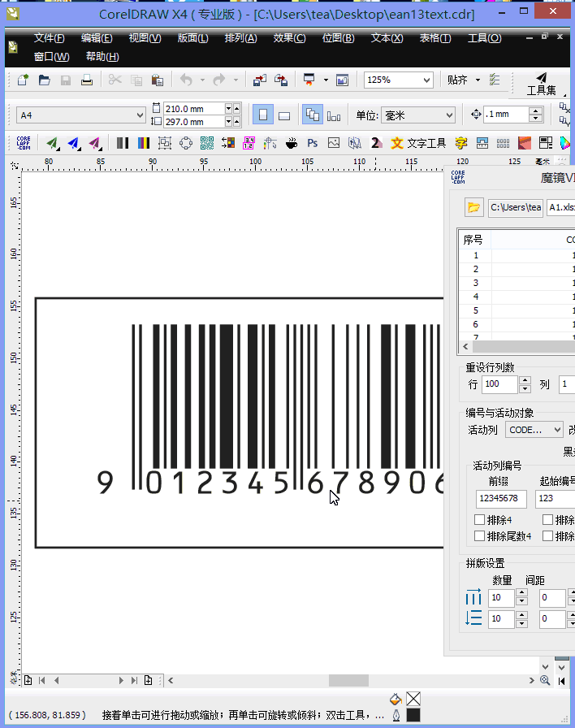Image resolution: width=575 pixels, height=728 pixels.
Task: Toggle checkbox right of 排除4
Action: tap(548, 519)
